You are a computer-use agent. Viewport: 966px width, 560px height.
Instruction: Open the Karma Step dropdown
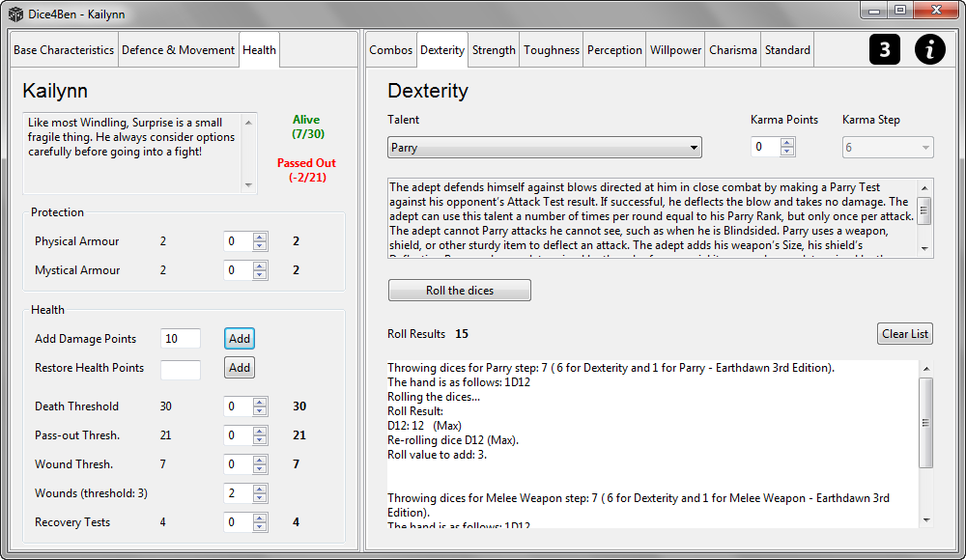888,147
